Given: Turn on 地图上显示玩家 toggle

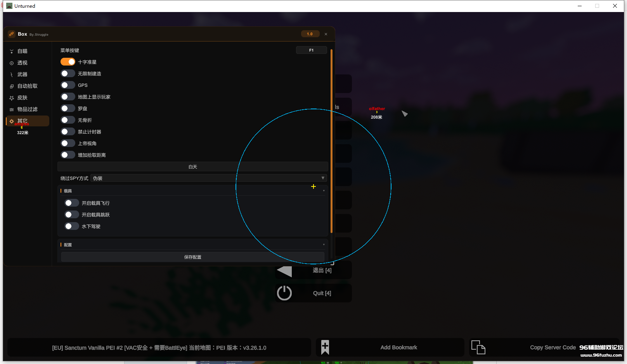Looking at the screenshot, I should (x=68, y=97).
